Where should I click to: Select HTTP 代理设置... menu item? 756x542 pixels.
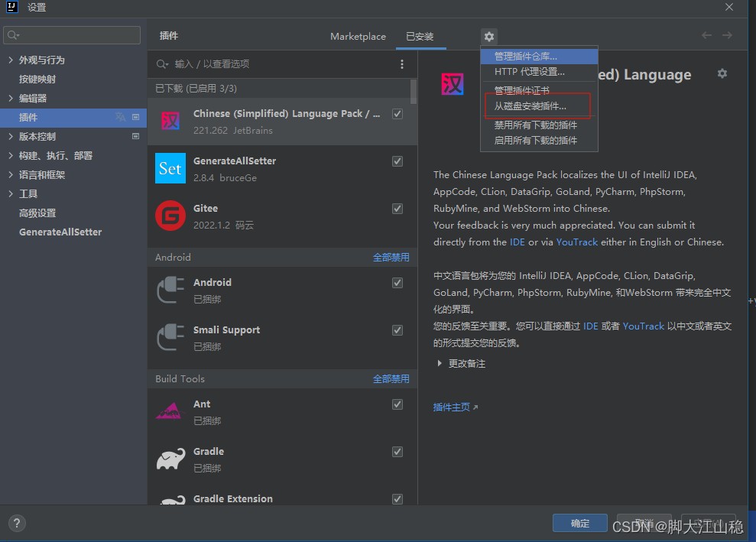click(539, 72)
